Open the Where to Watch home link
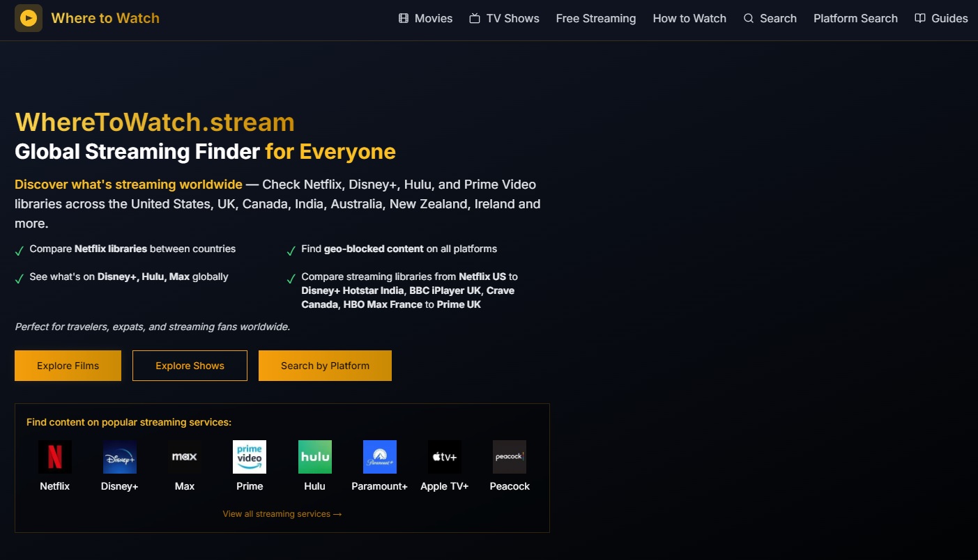This screenshot has height=560, width=978. point(105,18)
